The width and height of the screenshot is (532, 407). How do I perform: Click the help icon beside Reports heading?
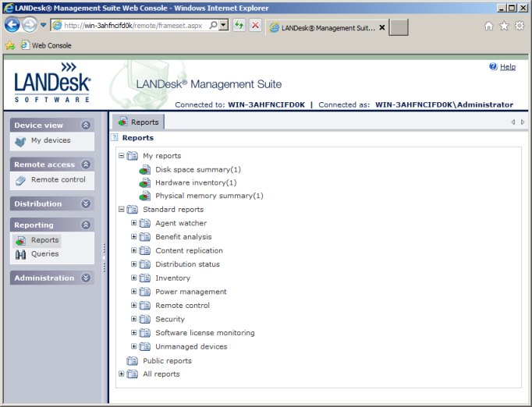pyautogui.click(x=115, y=137)
